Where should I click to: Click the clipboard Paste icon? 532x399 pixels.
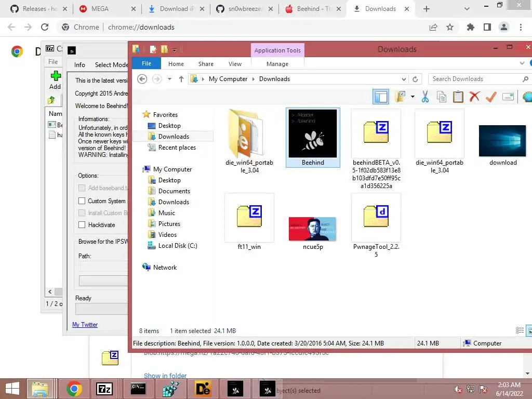click(x=458, y=97)
